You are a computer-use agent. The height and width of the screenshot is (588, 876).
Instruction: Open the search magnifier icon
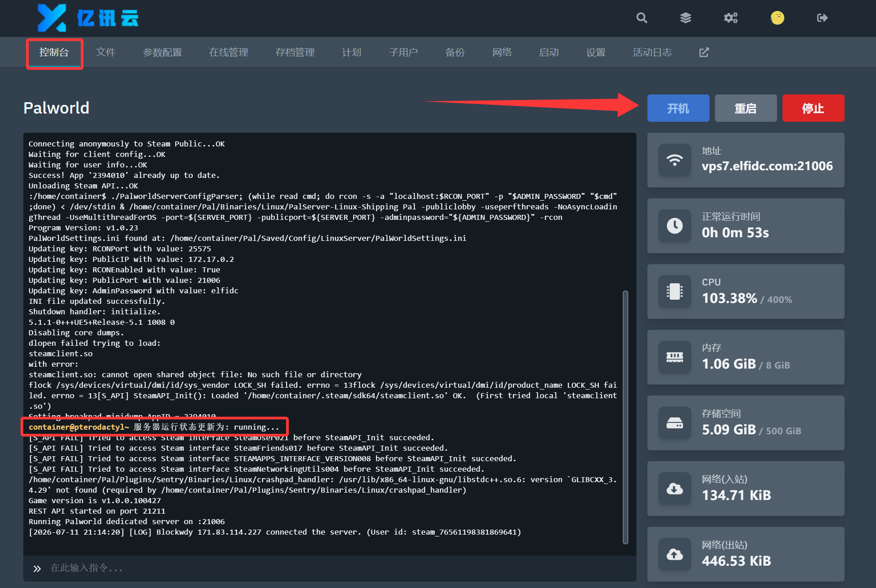[x=642, y=18]
